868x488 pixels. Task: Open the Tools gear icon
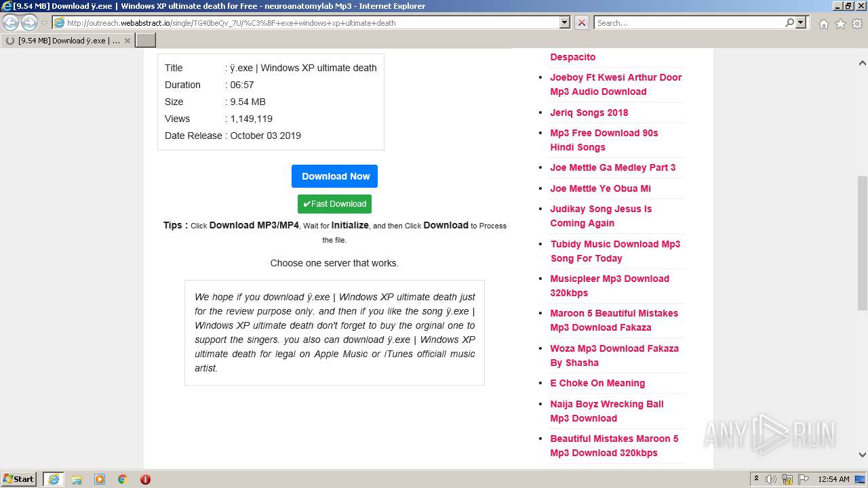click(857, 24)
